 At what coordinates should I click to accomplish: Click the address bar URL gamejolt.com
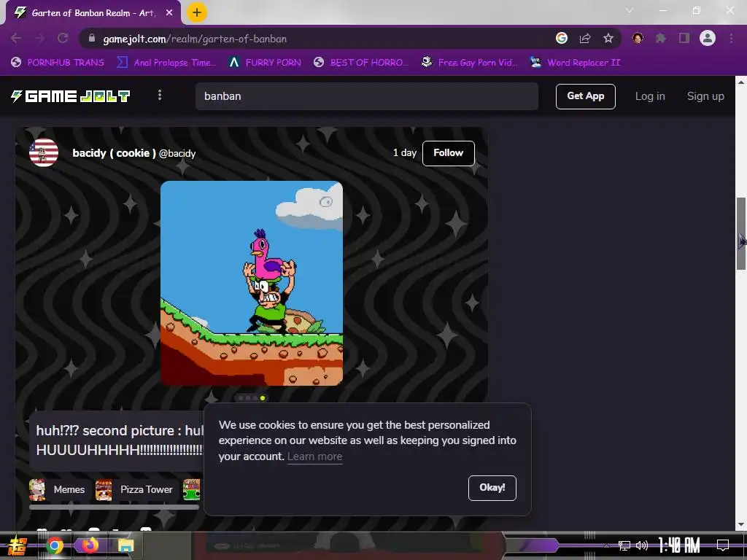coord(195,39)
